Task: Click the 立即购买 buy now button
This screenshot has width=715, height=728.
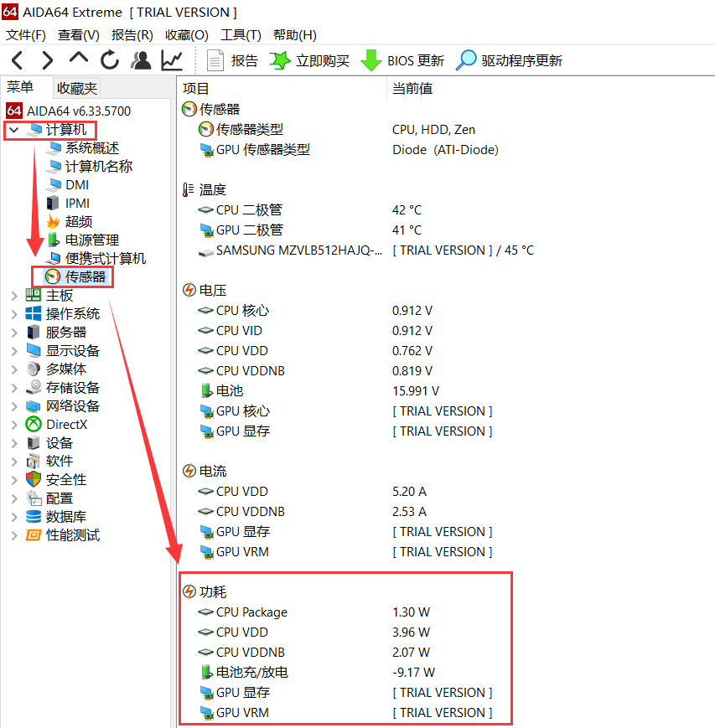Action: (310, 60)
